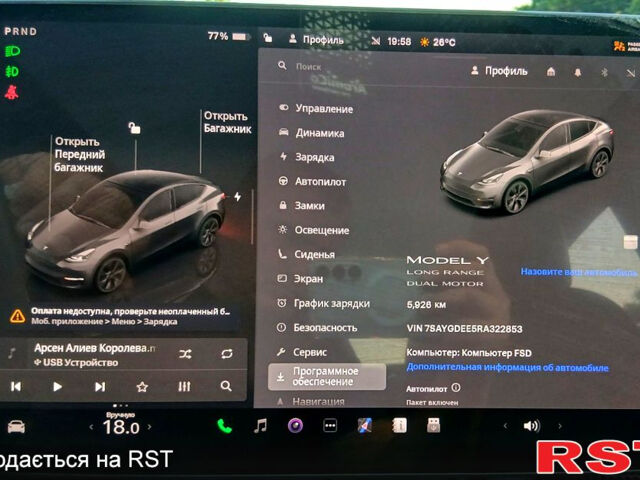Tap the passenger airbag status icon
The height and width of the screenshot is (480, 640).
pyautogui.click(x=626, y=46)
